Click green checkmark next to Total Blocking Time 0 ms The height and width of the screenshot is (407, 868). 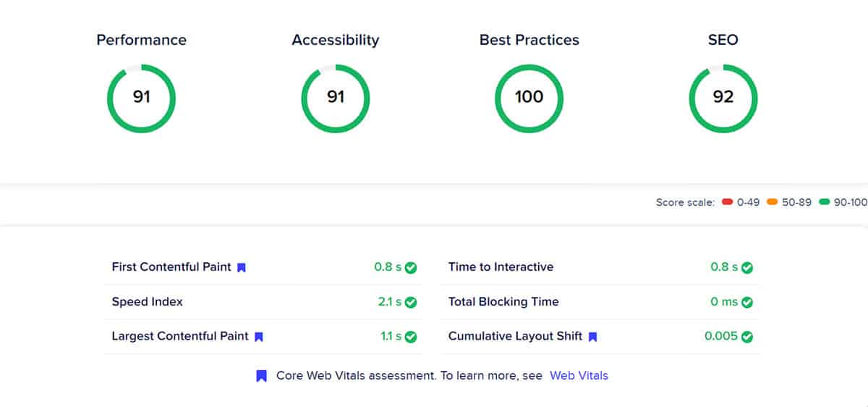click(x=747, y=302)
